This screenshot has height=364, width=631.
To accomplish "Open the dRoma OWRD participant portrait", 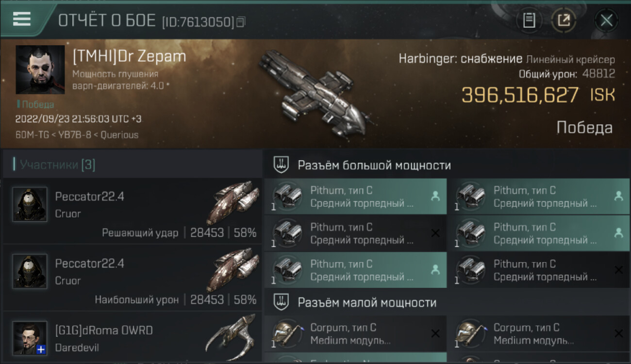I will pyautogui.click(x=30, y=338).
